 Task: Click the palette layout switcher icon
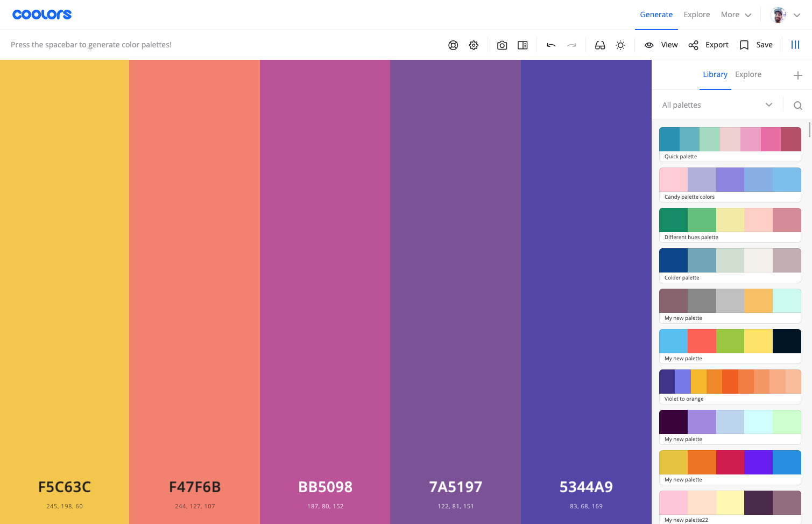click(x=522, y=45)
